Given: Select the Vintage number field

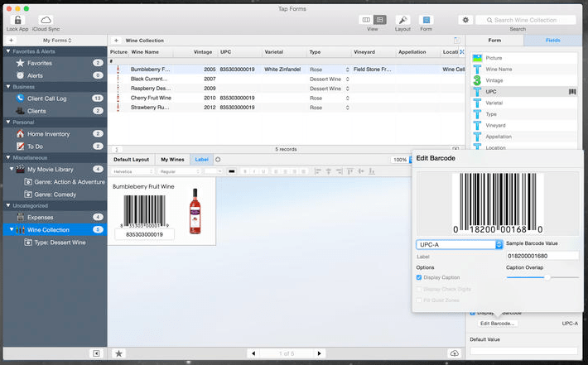Looking at the screenshot, I should tap(524, 80).
